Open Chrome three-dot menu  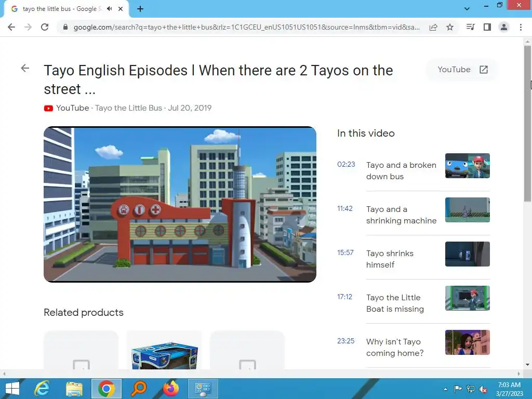tap(521, 27)
